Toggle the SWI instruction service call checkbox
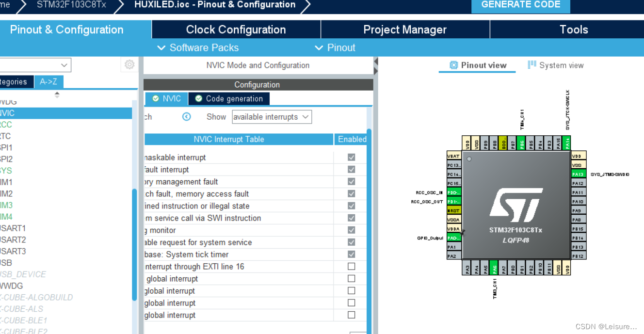 [x=351, y=218]
